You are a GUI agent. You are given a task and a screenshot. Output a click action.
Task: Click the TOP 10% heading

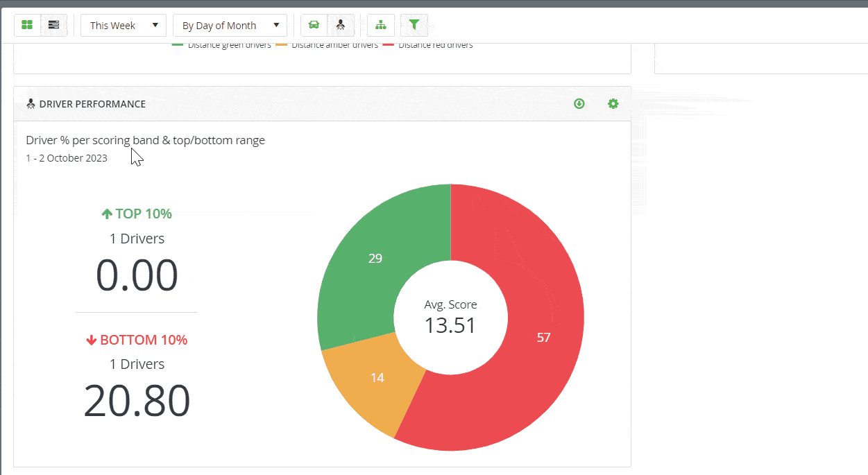(x=137, y=214)
